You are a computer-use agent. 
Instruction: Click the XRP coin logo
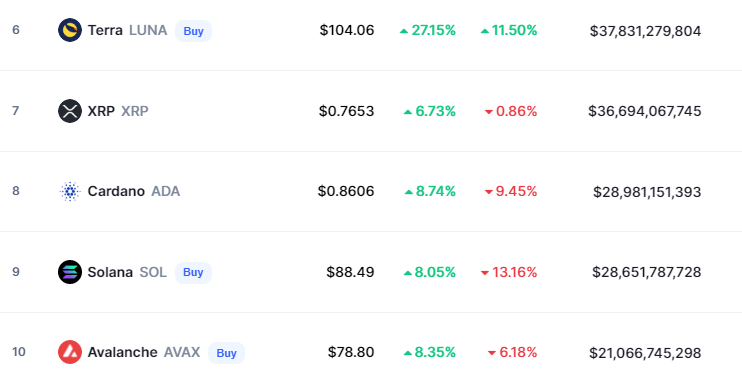coord(70,111)
